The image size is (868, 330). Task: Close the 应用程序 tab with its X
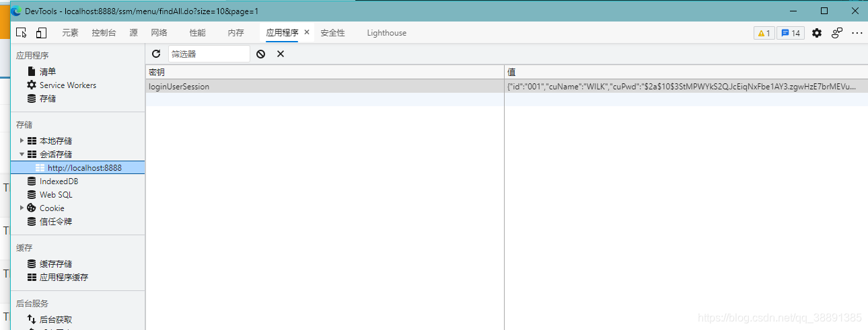coord(307,32)
